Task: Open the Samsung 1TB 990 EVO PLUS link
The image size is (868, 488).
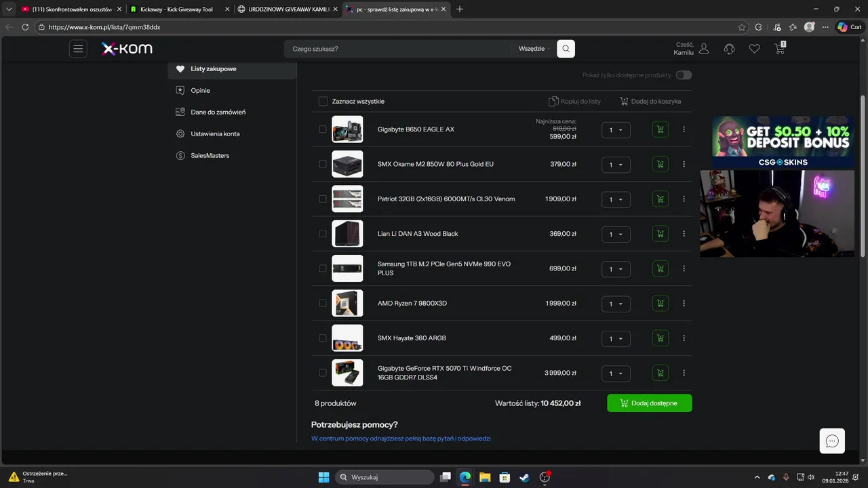Action: tap(444, 268)
